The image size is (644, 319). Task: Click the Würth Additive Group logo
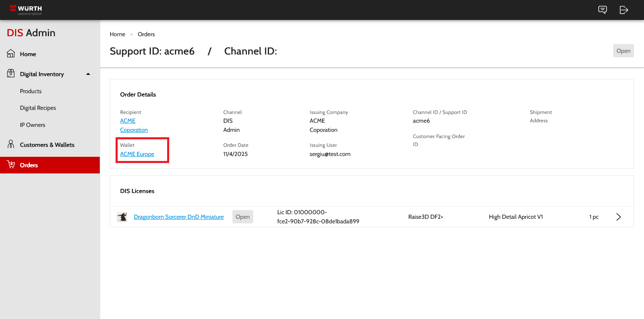(x=26, y=10)
